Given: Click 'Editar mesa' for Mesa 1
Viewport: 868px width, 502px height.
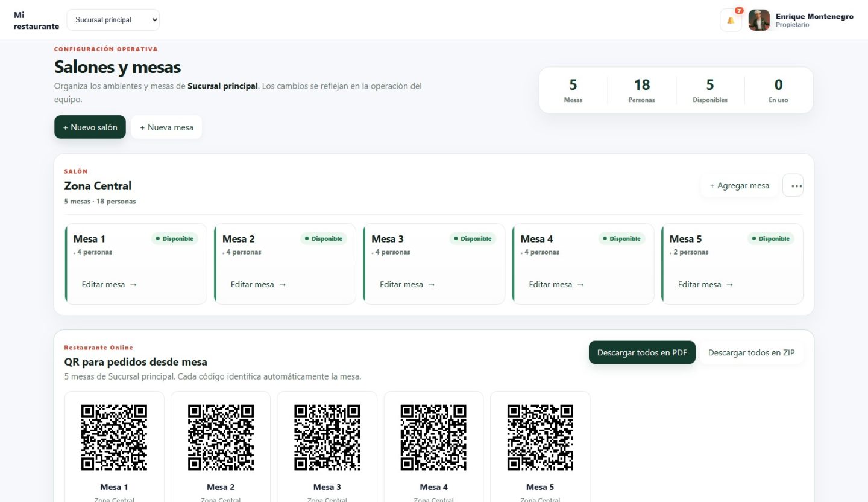Looking at the screenshot, I should [x=109, y=284].
